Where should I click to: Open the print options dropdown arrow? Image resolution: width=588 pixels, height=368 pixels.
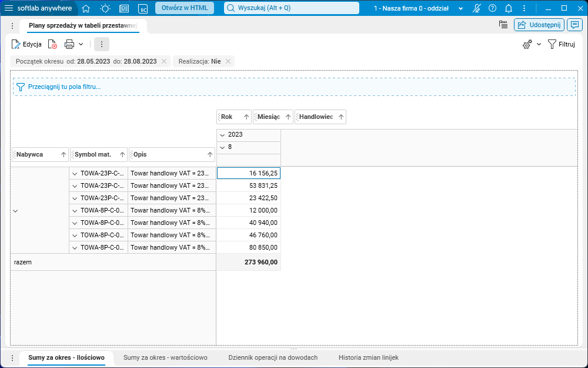pos(81,44)
